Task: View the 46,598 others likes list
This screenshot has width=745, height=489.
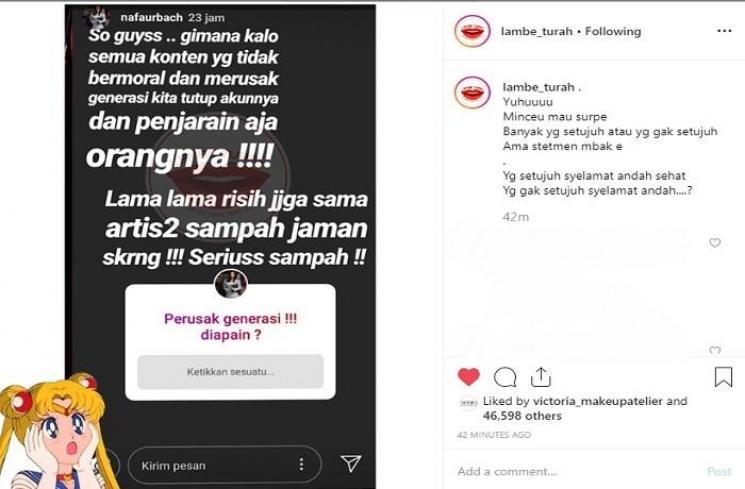Action: pos(522,416)
